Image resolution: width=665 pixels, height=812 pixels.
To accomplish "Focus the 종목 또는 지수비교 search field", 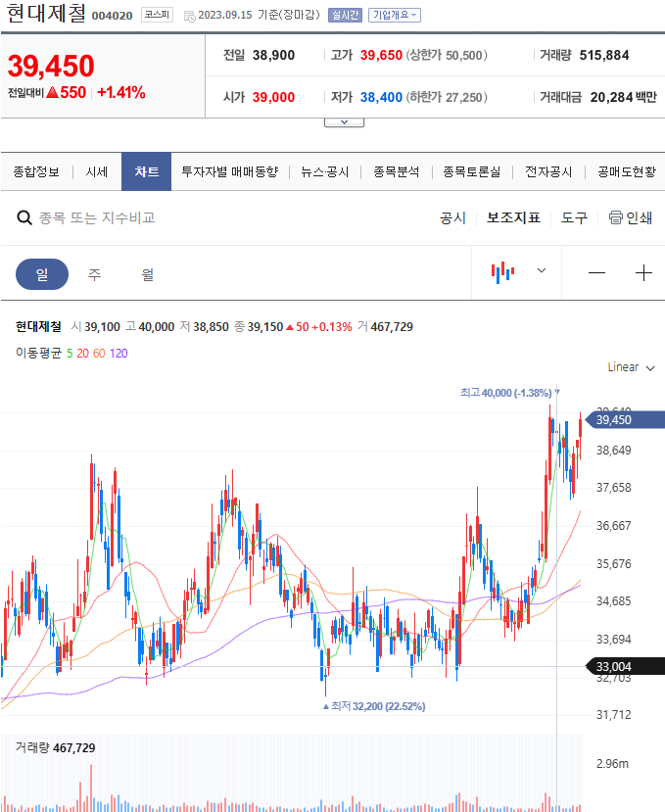I will coord(97,217).
